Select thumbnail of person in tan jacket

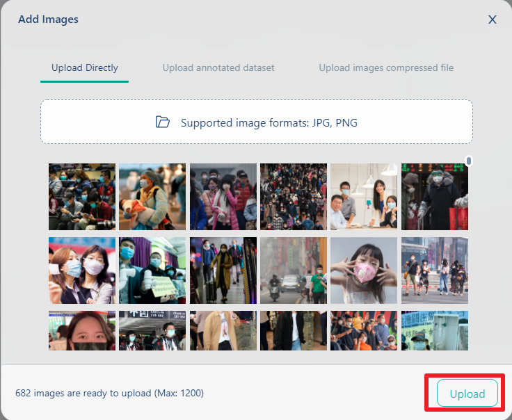(223, 330)
